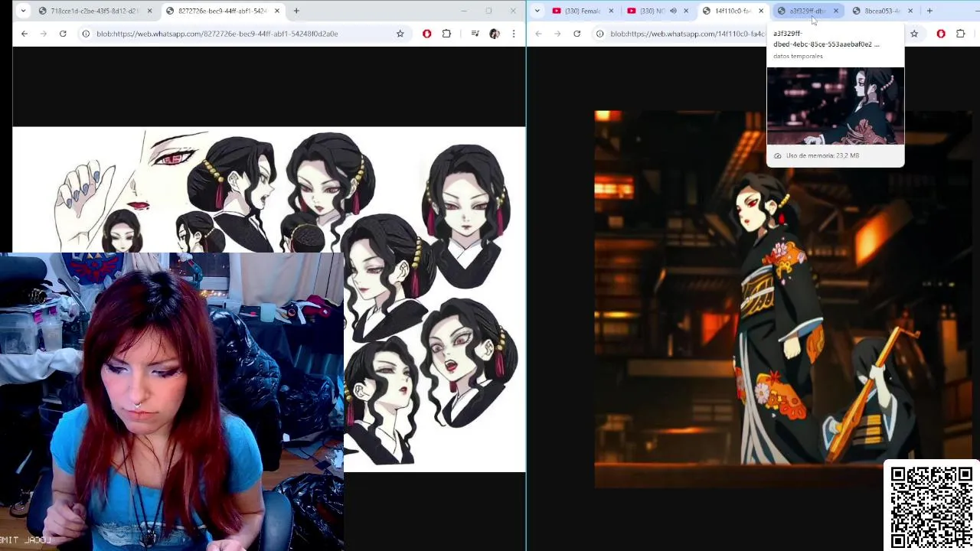Open Opera-style red extension in left window
This screenshot has height=551, width=980.
pyautogui.click(x=426, y=34)
